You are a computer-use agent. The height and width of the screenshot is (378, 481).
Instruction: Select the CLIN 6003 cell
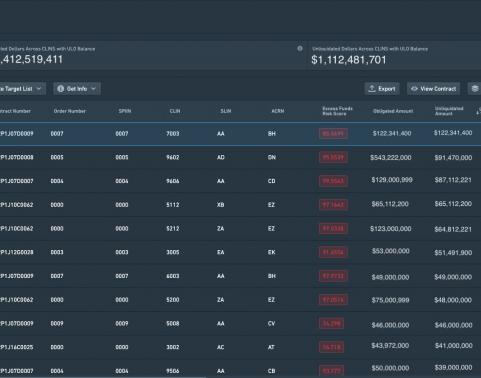(173, 276)
